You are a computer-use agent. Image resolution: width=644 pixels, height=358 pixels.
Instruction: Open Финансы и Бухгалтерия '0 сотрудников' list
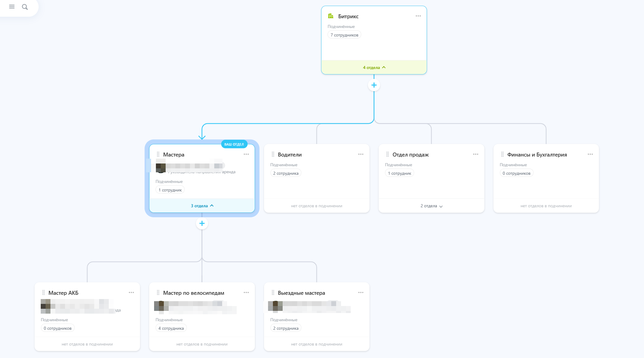pos(516,173)
